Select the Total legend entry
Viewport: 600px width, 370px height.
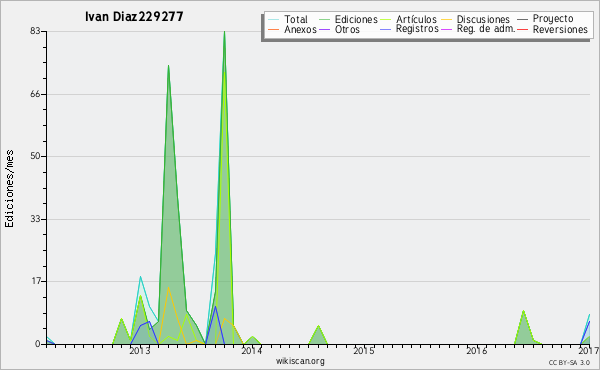click(x=296, y=19)
